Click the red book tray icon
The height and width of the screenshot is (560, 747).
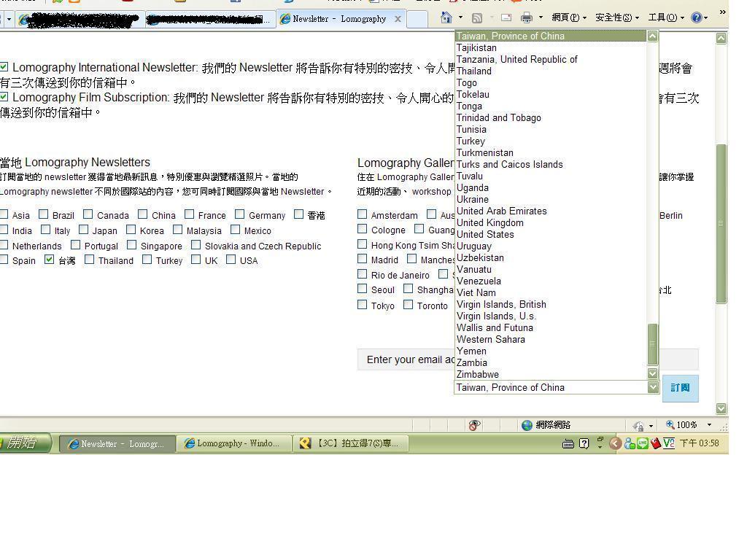656,444
